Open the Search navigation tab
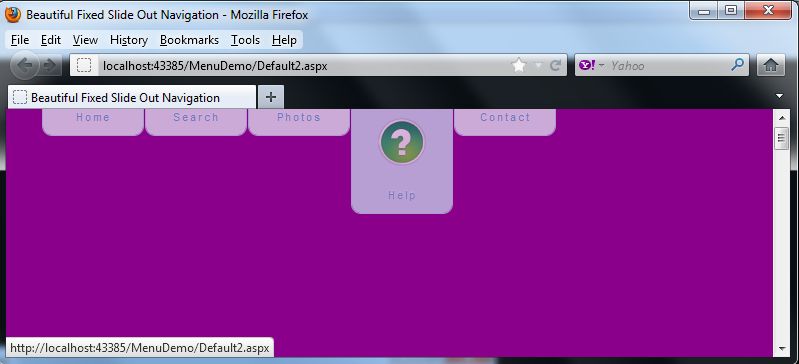Image resolution: width=799 pixels, height=364 pixels. [x=196, y=122]
